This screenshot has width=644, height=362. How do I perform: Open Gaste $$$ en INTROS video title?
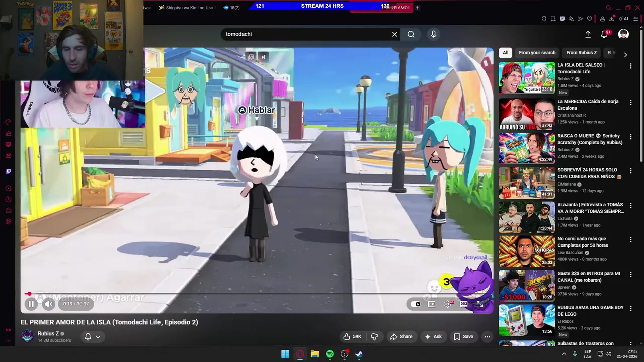pyautogui.click(x=589, y=277)
